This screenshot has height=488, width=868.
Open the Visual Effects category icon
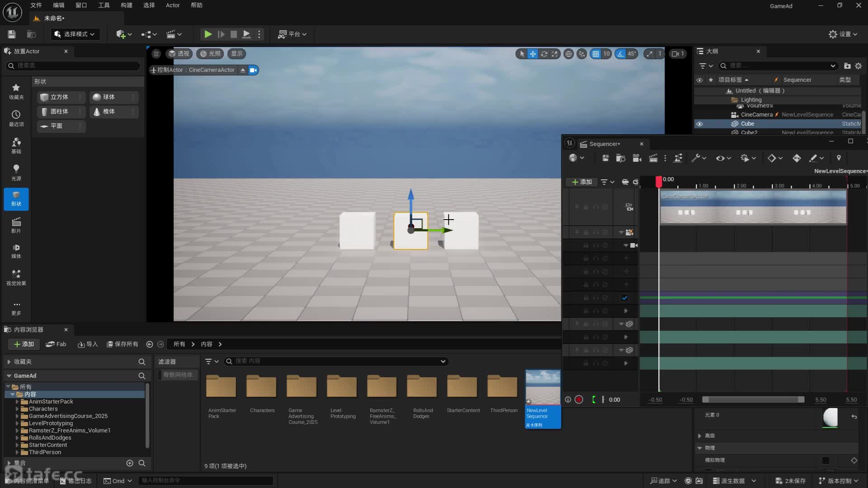16,277
